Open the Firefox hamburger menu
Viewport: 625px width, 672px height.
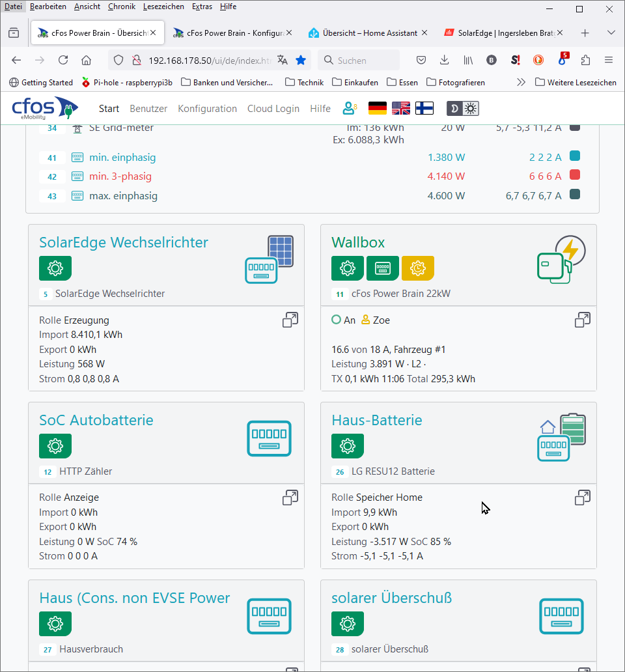[608, 60]
